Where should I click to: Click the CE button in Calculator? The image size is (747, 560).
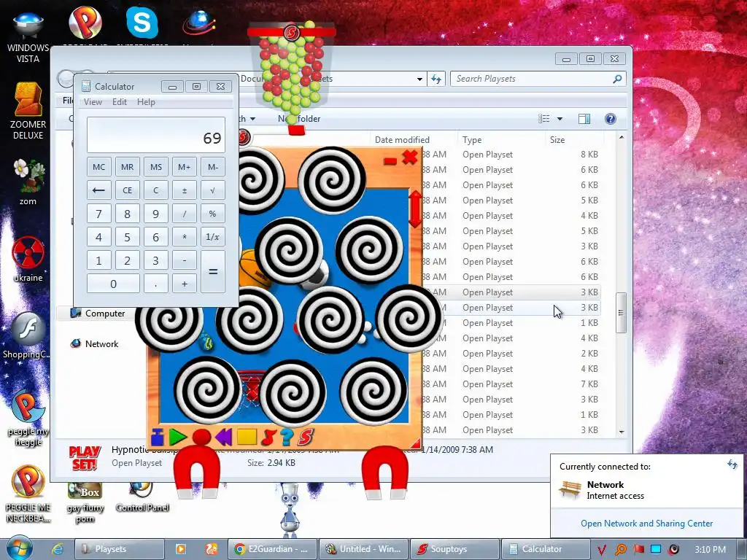tap(127, 190)
